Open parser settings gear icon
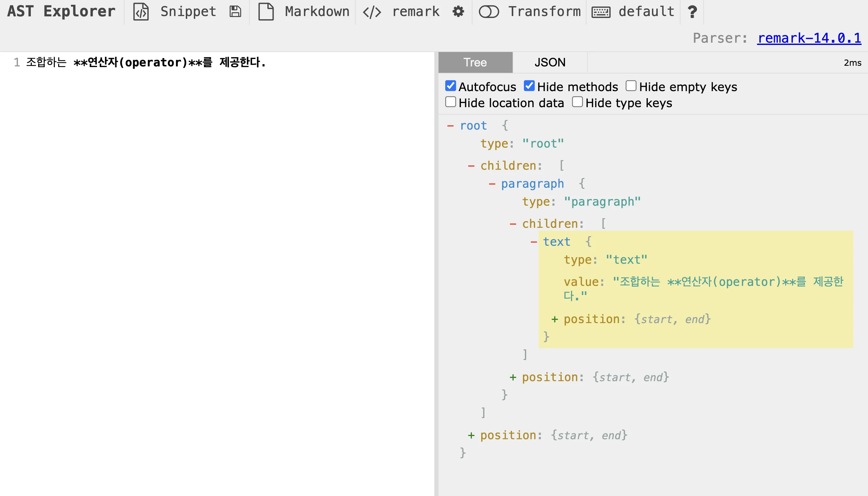The width and height of the screenshot is (868, 496). pos(458,12)
